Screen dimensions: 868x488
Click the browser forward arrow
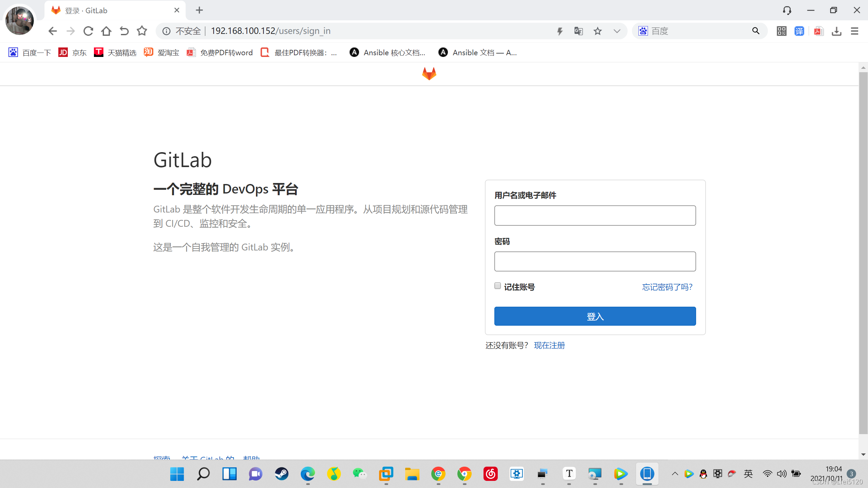[71, 31]
